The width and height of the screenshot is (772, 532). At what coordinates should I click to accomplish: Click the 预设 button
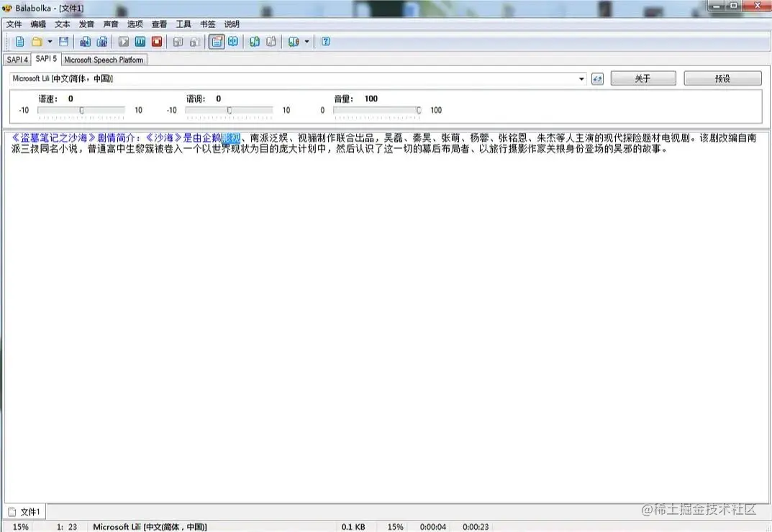point(722,78)
